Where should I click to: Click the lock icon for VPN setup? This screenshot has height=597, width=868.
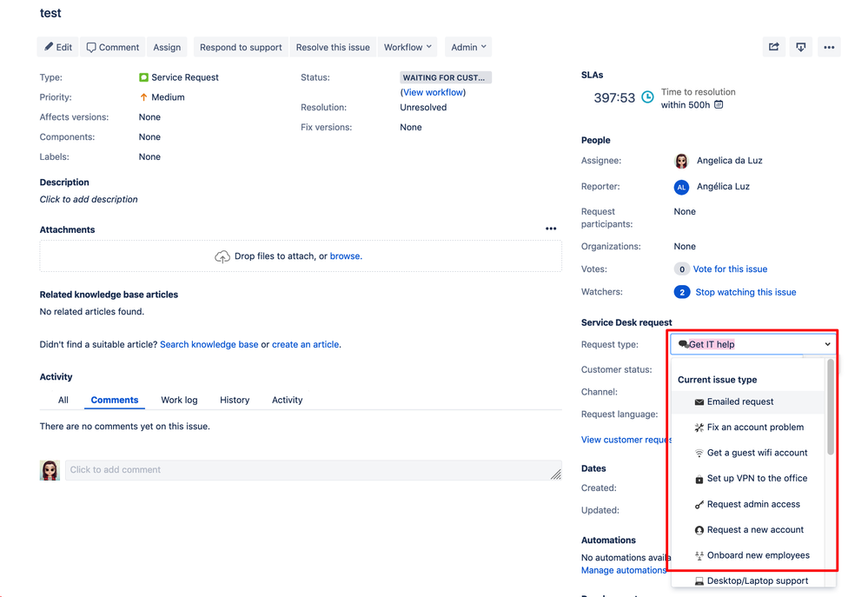point(699,479)
